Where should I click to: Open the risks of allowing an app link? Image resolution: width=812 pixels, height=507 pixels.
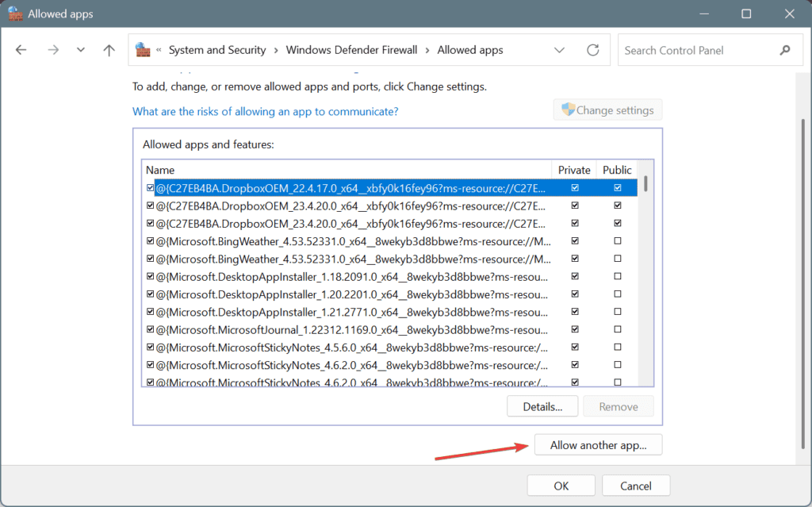tap(265, 111)
